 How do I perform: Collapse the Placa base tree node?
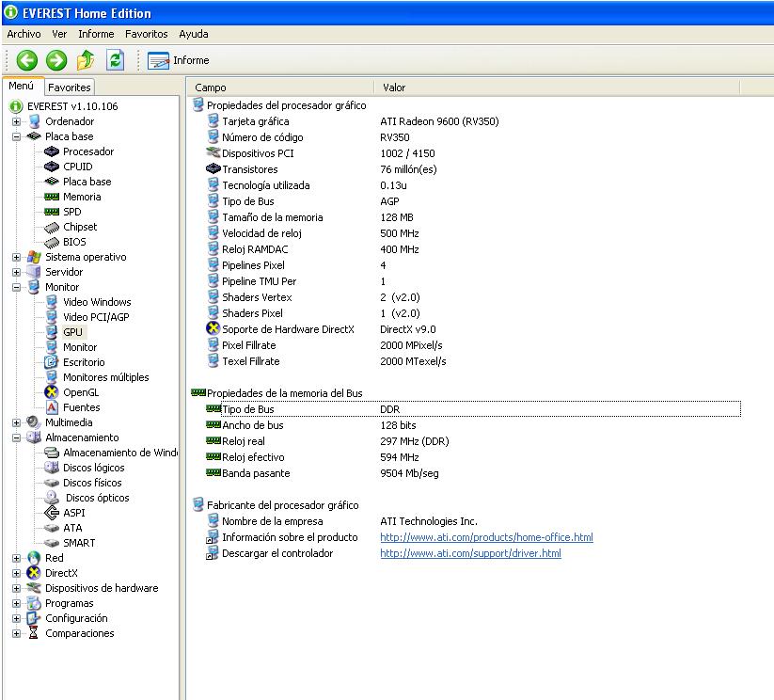[16, 136]
